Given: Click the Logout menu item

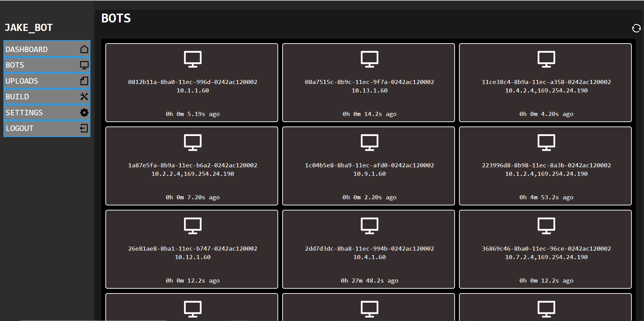Looking at the screenshot, I should (x=47, y=128).
